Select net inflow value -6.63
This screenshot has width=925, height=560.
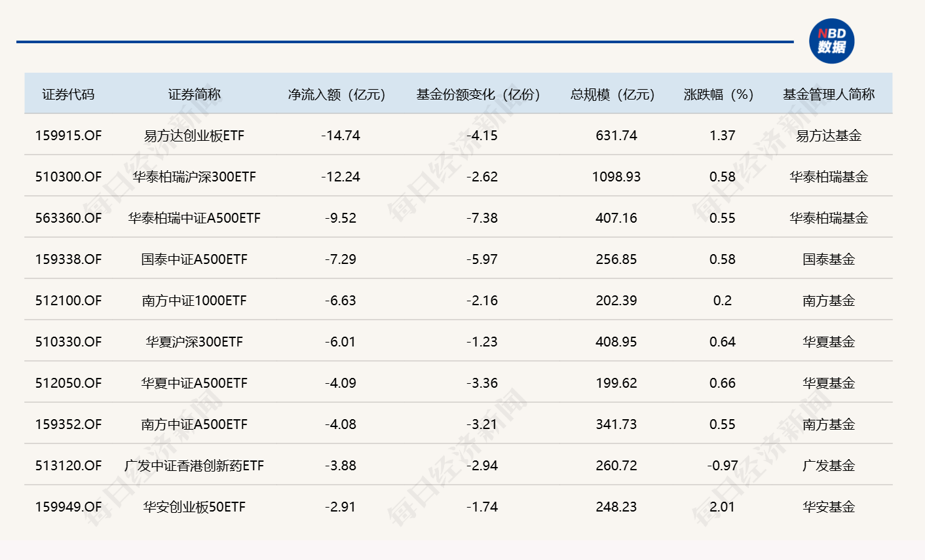point(341,301)
